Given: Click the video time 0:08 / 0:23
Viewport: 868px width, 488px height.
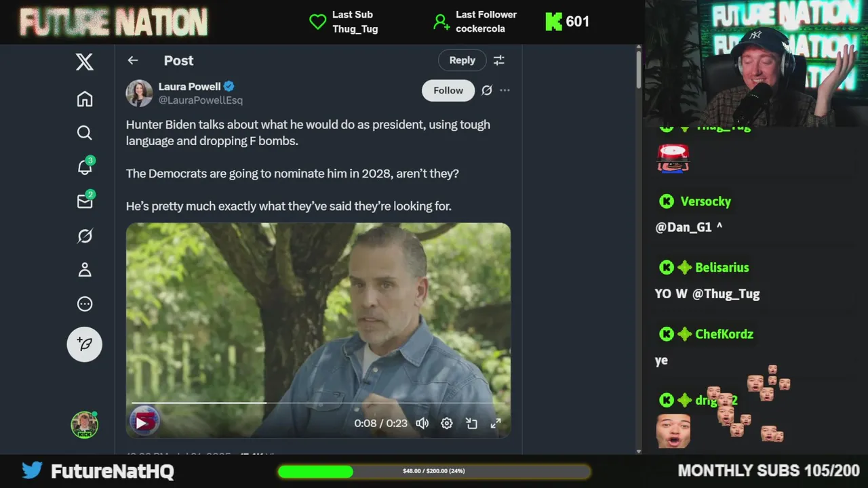Looking at the screenshot, I should [x=380, y=423].
